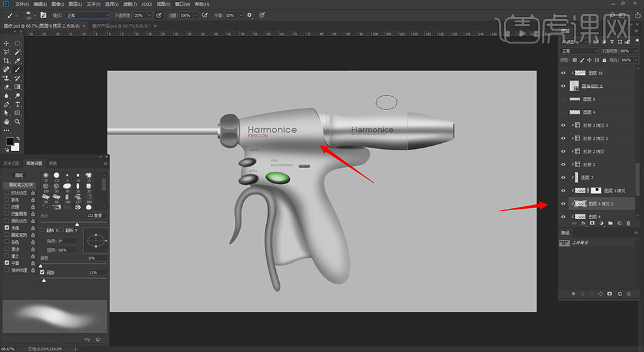Add a layer mask from Layers panel

[x=592, y=223]
